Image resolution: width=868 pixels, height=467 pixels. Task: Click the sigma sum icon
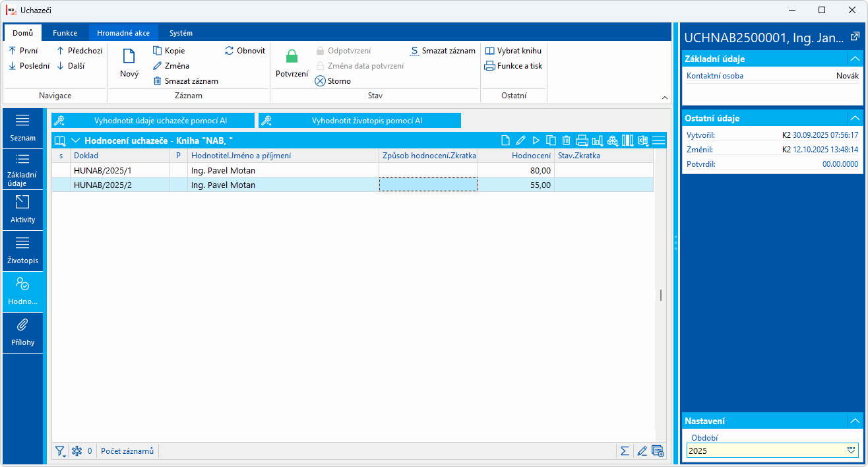pyautogui.click(x=624, y=451)
